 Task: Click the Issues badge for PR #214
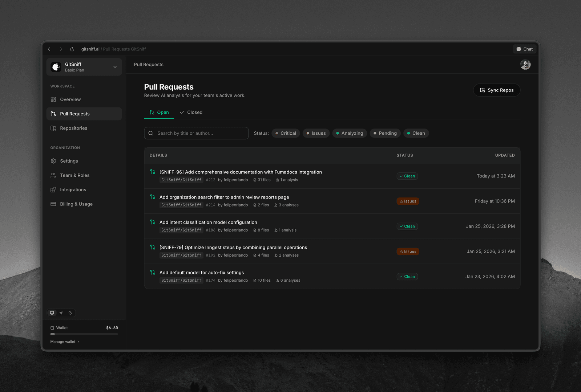[x=408, y=201]
